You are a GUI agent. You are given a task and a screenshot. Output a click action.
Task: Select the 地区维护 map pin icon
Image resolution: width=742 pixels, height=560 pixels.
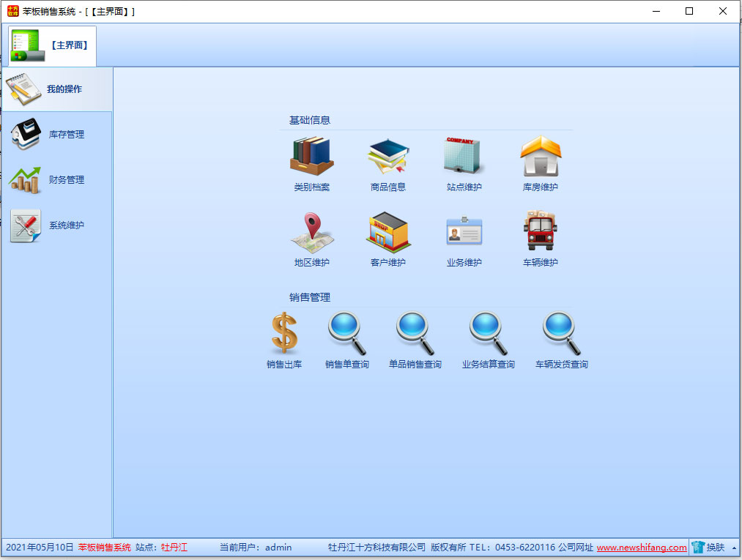312,232
